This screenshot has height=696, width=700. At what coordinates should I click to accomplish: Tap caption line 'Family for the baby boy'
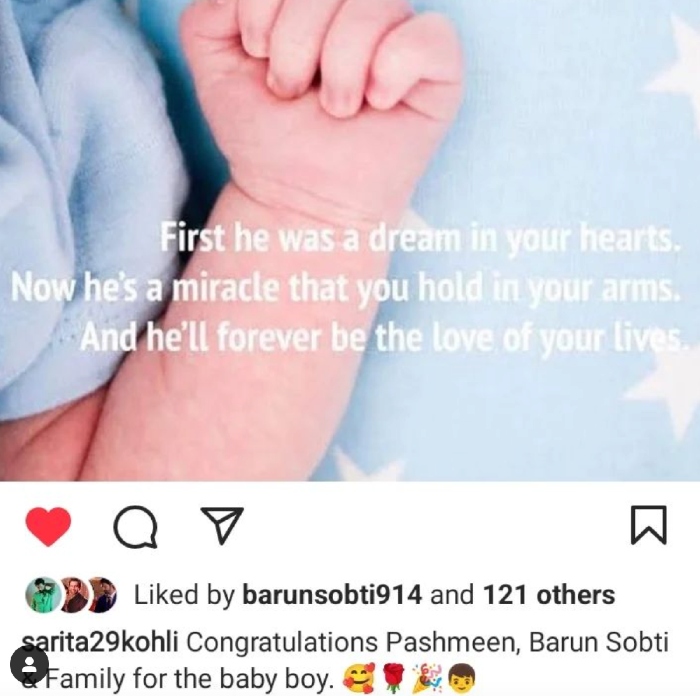click(x=191, y=679)
